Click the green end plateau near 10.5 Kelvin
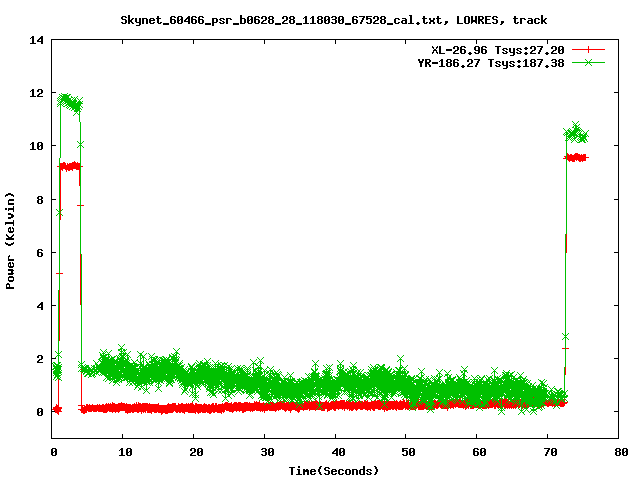 tap(576, 133)
